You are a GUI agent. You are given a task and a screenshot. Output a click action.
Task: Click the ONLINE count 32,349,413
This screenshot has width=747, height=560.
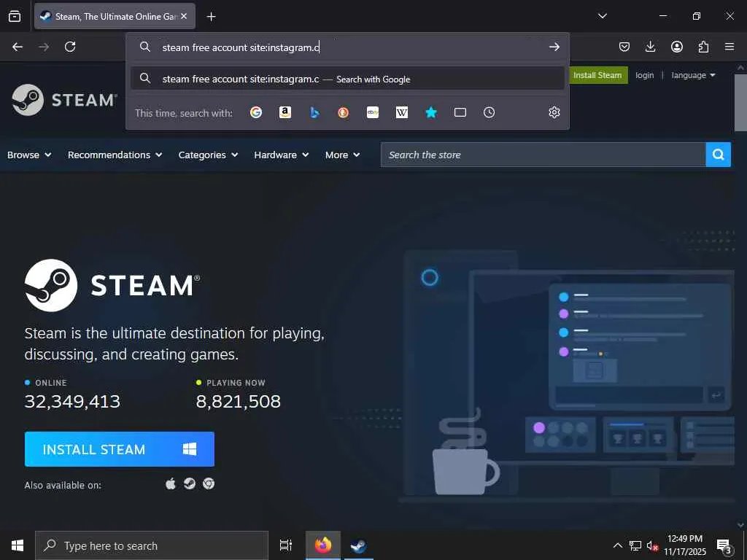(72, 402)
